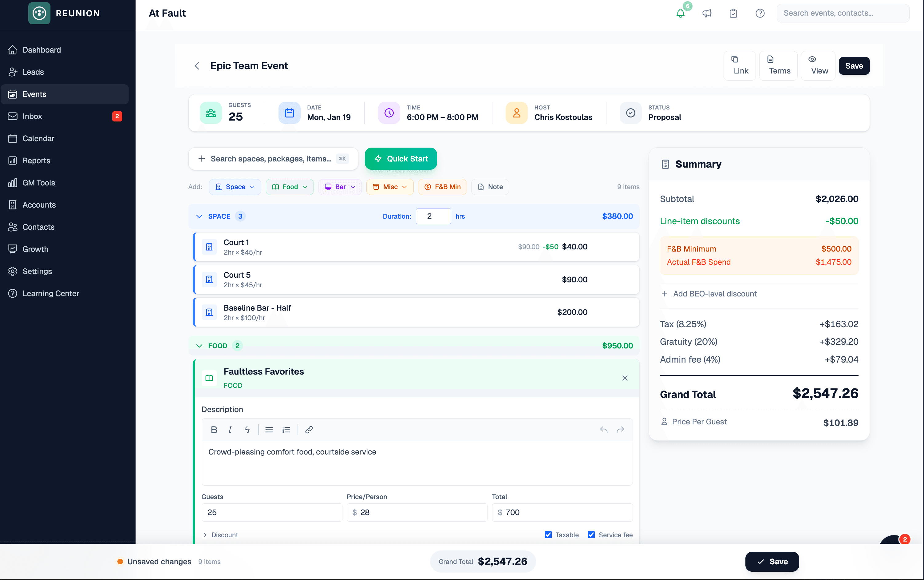The image size is (924, 580).
Task: Enable the Taxable checkbox
Action: 548,534
